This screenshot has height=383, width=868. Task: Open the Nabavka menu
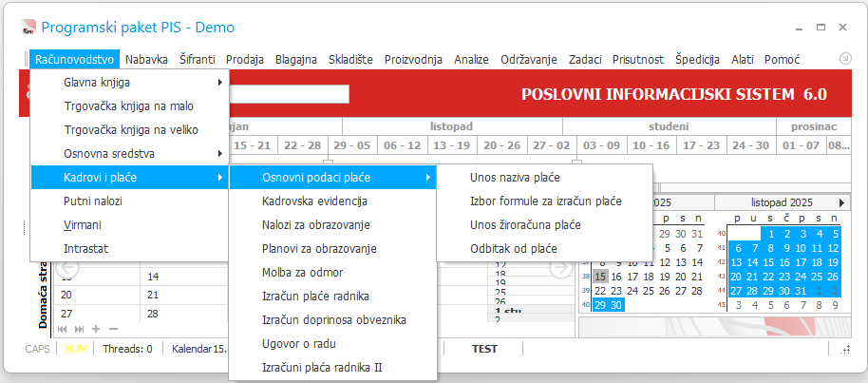[146, 59]
